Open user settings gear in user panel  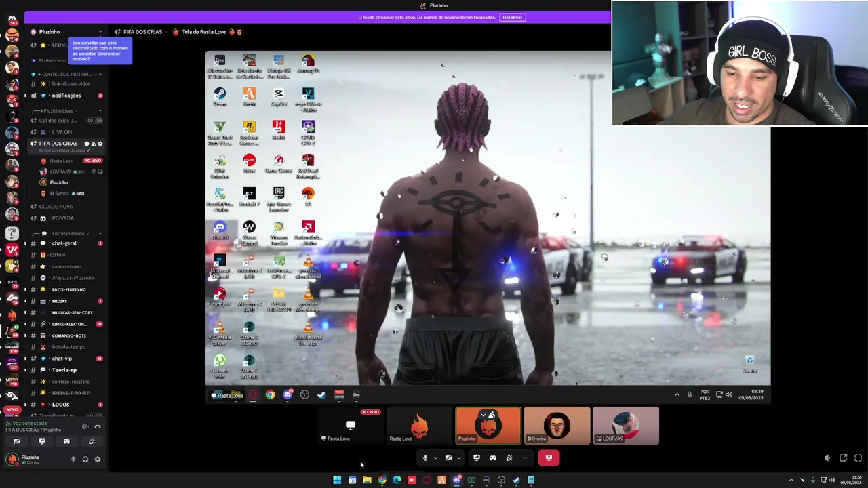coord(98,460)
